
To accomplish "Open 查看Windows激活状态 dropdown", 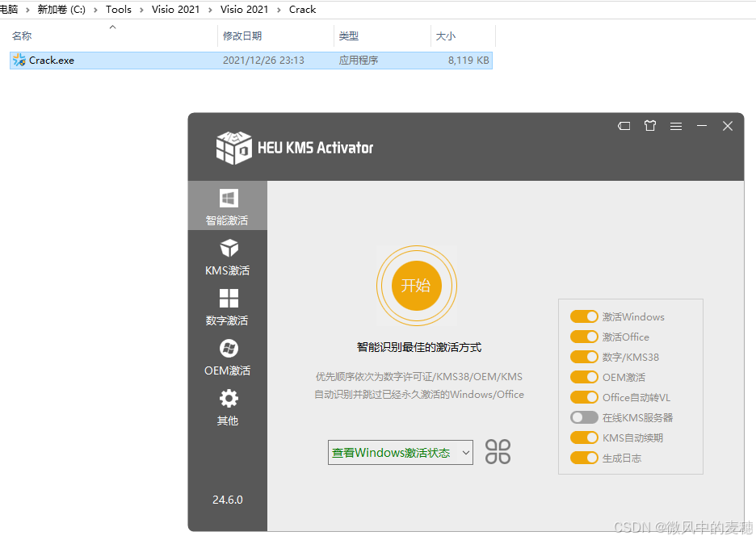I will point(400,452).
